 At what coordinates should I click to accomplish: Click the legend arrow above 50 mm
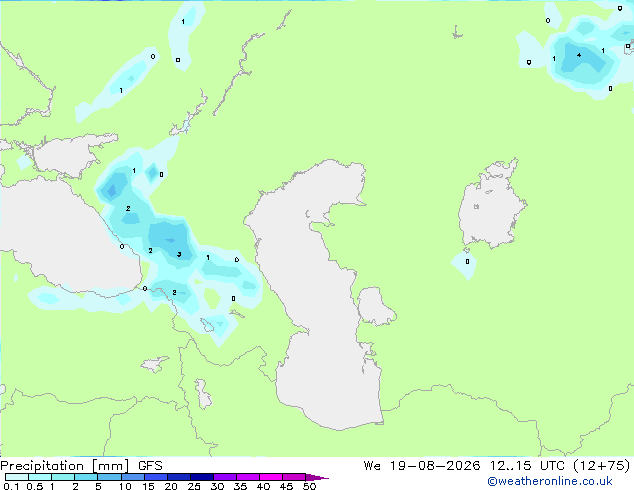click(317, 477)
